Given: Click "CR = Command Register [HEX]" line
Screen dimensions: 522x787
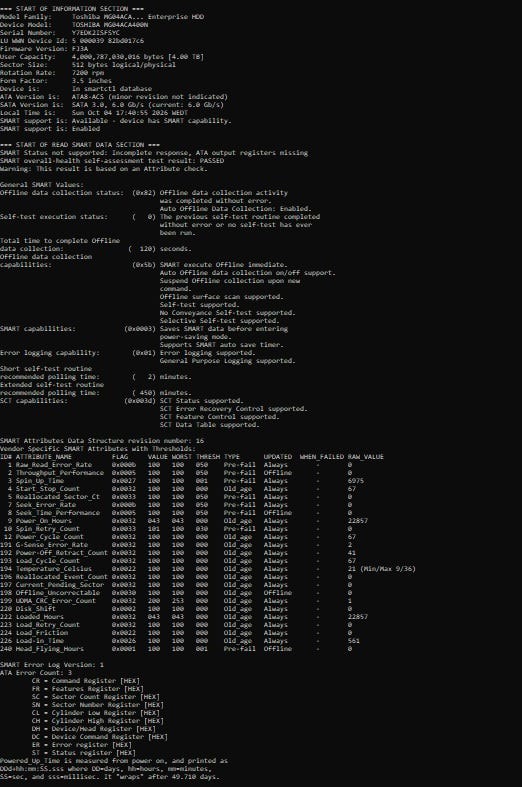Looking at the screenshot, I should (86, 681).
